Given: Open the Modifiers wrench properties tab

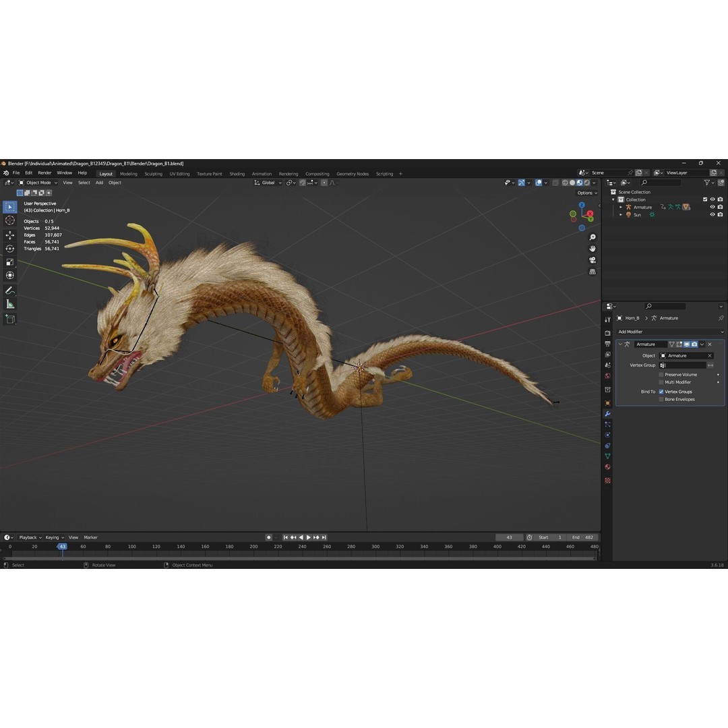Looking at the screenshot, I should tap(608, 414).
